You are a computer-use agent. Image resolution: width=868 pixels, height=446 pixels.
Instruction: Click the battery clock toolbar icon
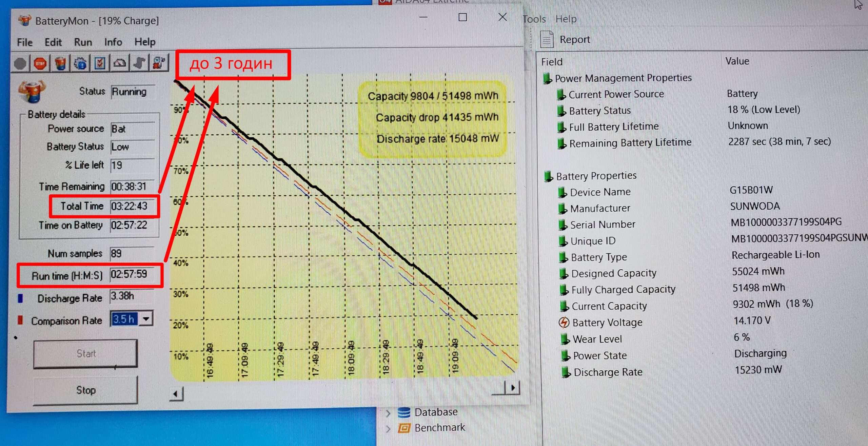click(x=159, y=63)
